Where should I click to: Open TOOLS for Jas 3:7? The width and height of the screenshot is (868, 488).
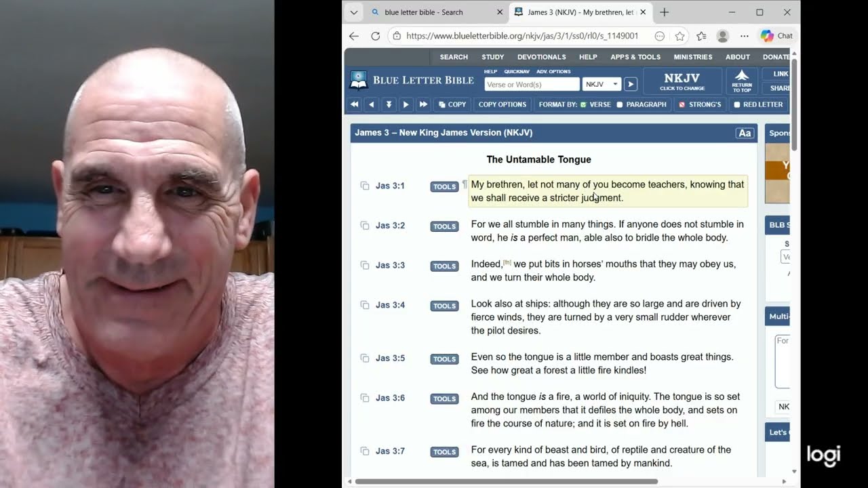click(x=444, y=452)
